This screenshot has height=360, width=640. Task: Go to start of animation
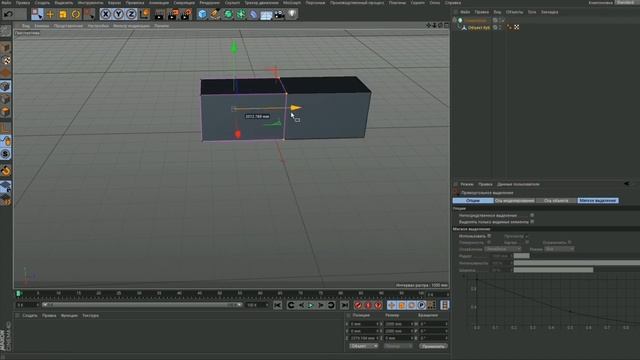[278, 305]
